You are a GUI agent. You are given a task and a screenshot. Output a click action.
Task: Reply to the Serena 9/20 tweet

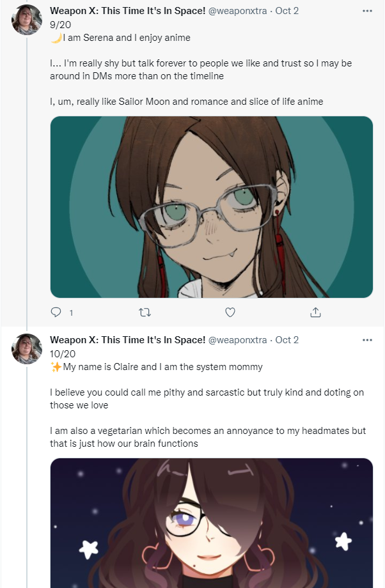56,312
